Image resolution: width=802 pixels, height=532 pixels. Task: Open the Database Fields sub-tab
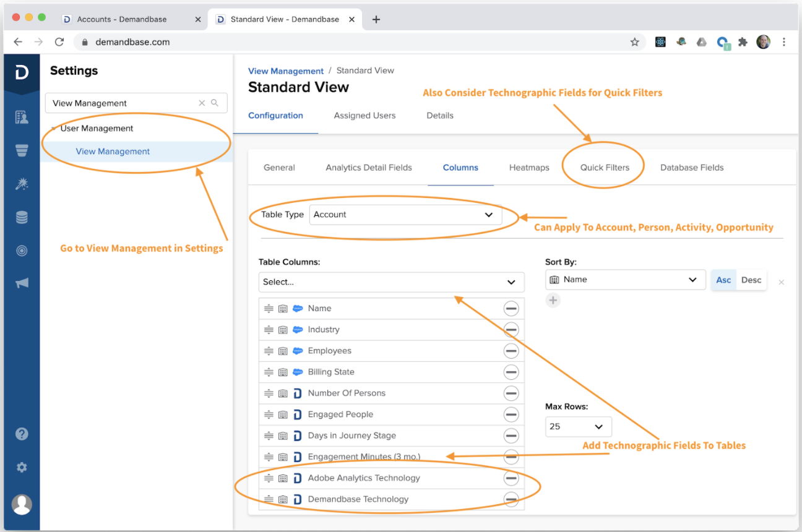(692, 168)
